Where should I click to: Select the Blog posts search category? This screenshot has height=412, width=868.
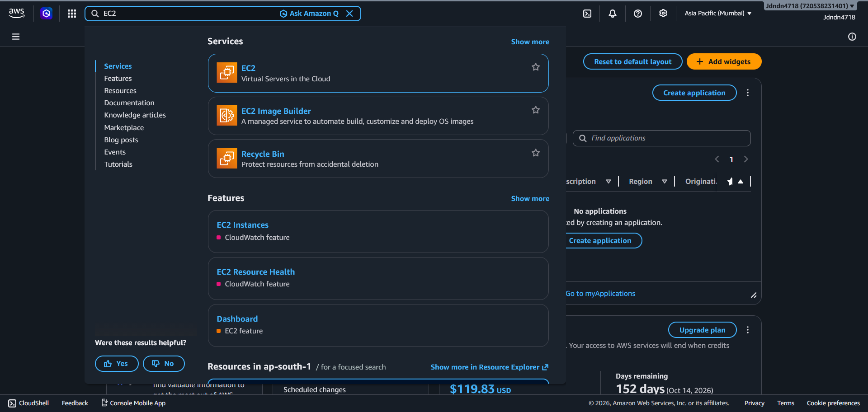point(121,140)
